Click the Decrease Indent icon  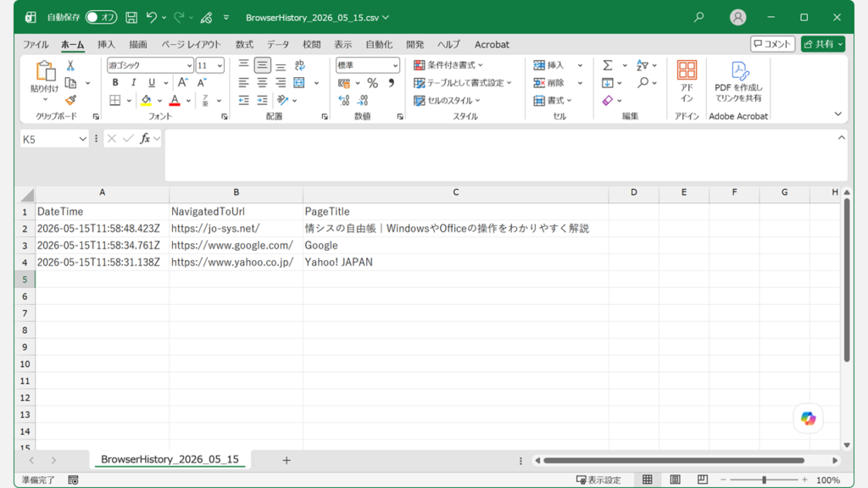[243, 100]
